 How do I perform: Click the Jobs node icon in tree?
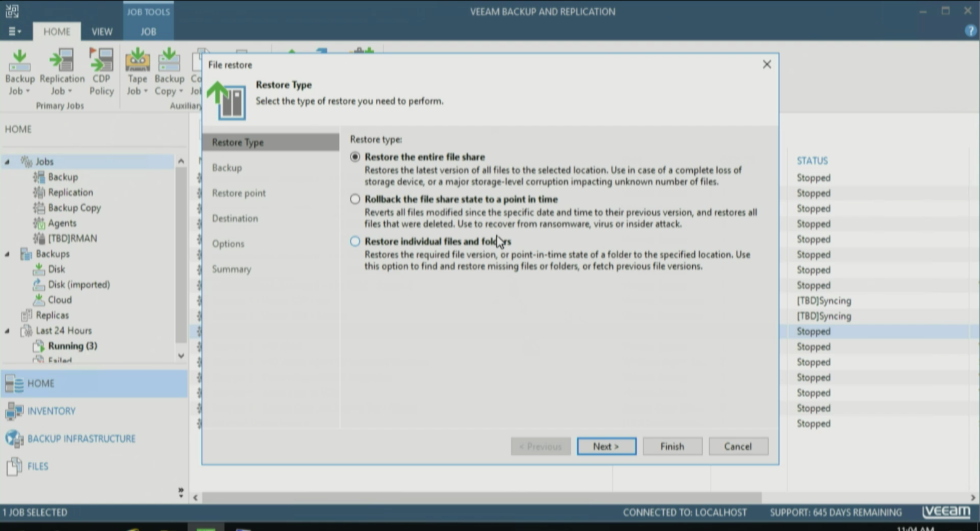coord(27,162)
